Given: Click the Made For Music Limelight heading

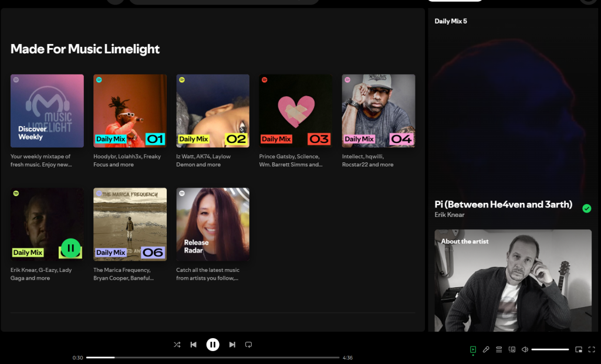Looking at the screenshot, I should 85,49.
